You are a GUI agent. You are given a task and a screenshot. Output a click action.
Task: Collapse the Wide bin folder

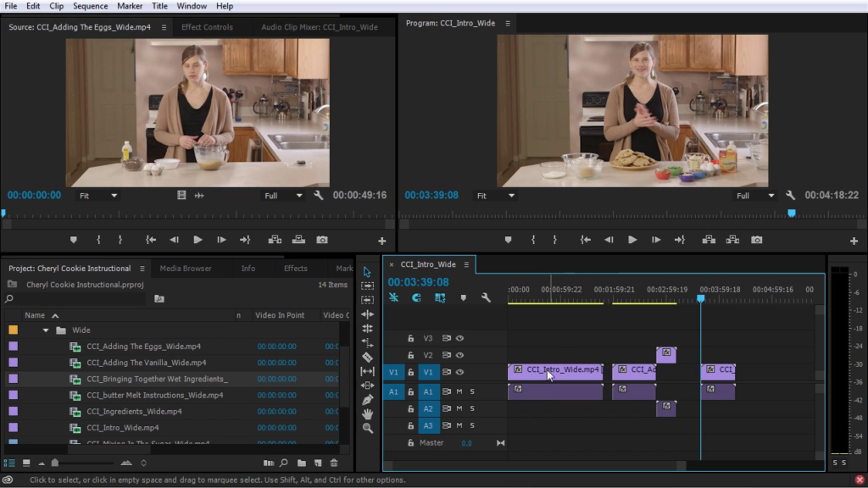click(x=46, y=330)
